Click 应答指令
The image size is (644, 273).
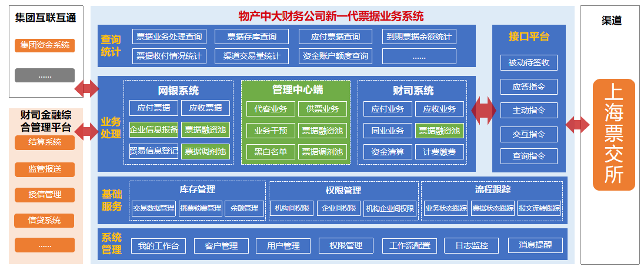point(529,86)
